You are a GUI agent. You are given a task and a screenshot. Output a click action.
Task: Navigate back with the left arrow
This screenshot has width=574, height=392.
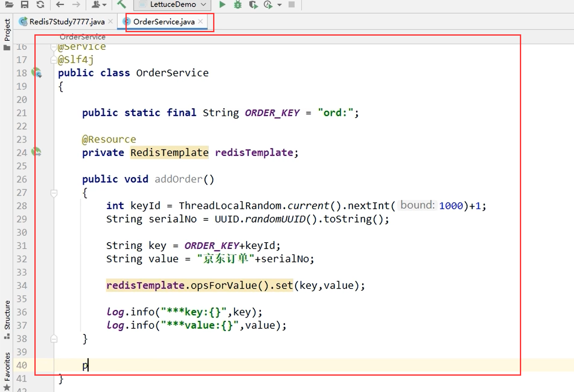tap(60, 5)
